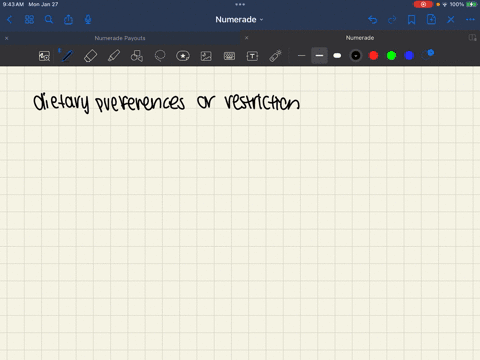The height and width of the screenshot is (360, 480).
Task: Tap the screen recording indicator
Action: pos(423,4)
